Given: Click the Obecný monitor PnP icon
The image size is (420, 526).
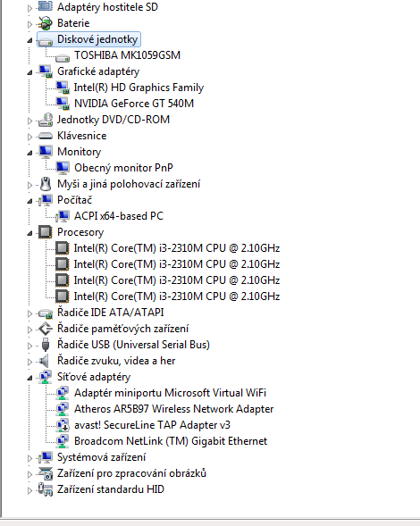Looking at the screenshot, I should coord(63,168).
